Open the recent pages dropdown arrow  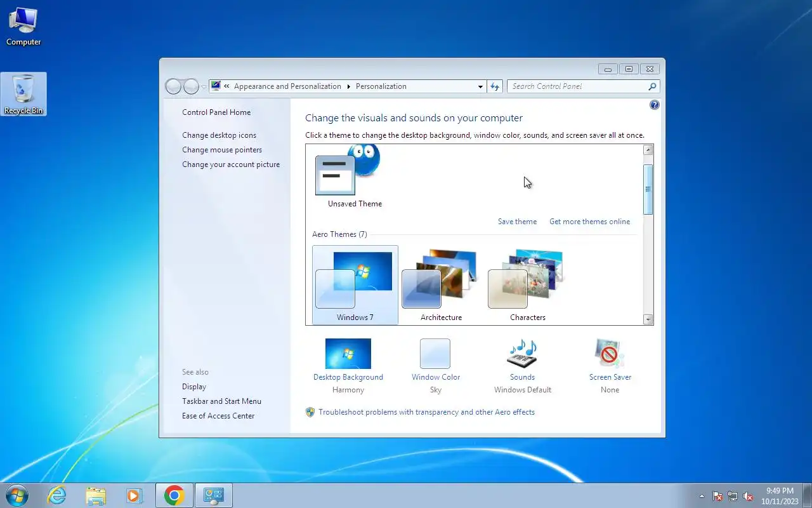(204, 86)
